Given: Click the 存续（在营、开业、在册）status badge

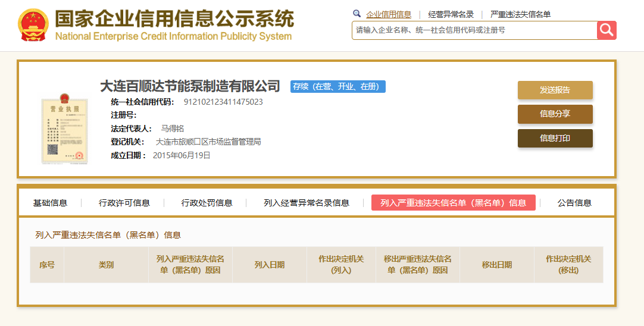Looking at the screenshot, I should 337,87.
